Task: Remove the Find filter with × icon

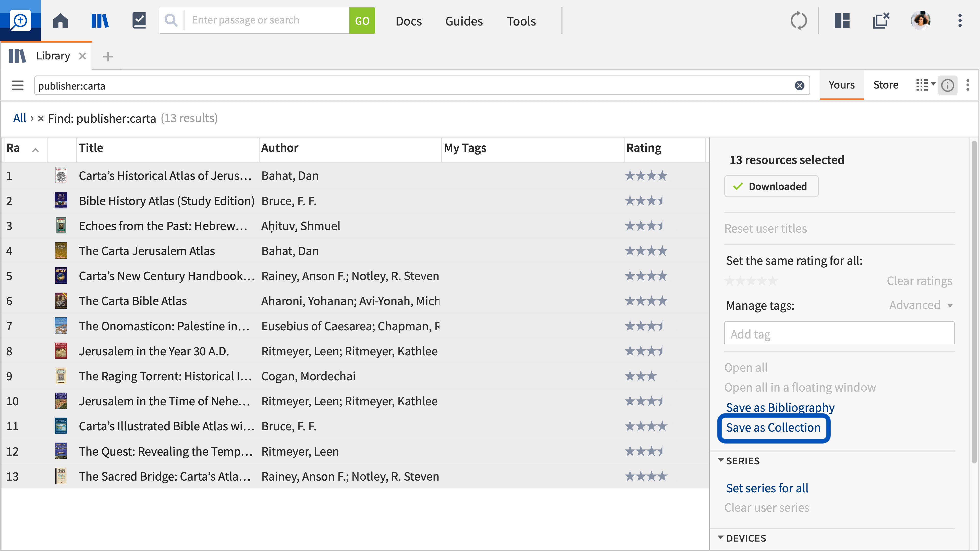Action: coord(41,118)
